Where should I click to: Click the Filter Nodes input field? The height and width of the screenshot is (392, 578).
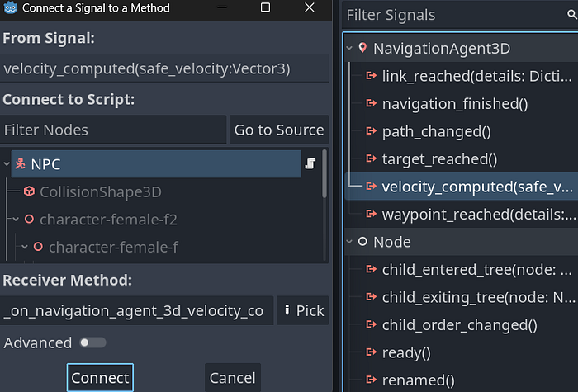click(x=113, y=130)
